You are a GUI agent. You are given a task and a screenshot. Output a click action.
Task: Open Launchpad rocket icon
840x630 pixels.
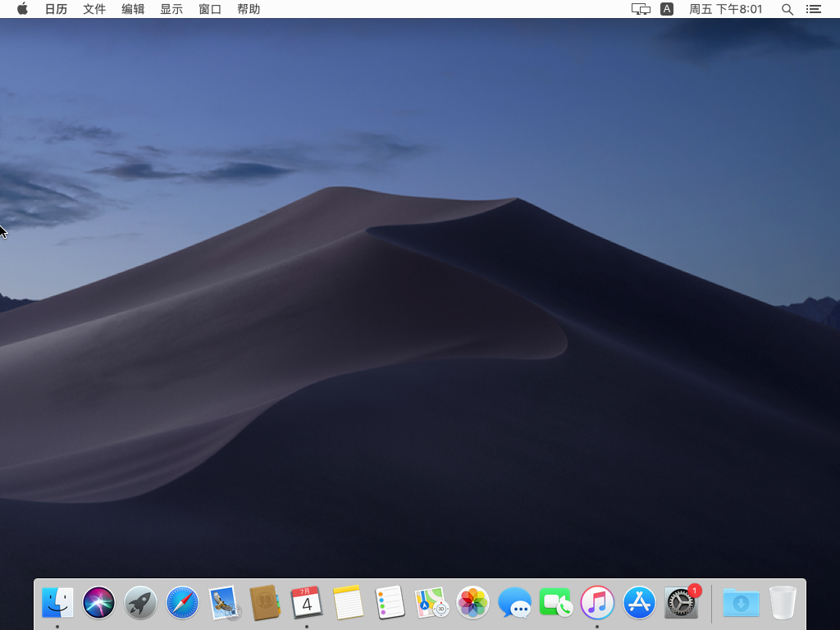tap(140, 602)
